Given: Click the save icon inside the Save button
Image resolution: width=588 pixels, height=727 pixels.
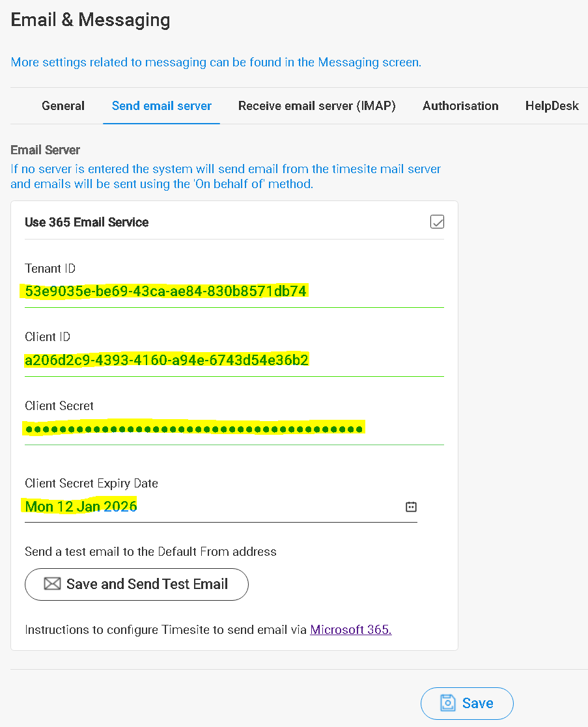Looking at the screenshot, I should (449, 703).
